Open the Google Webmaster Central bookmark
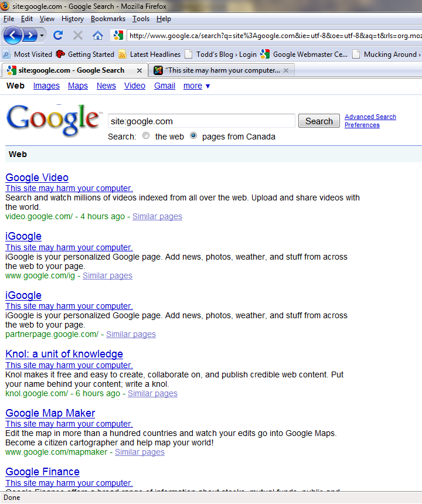 [304, 55]
